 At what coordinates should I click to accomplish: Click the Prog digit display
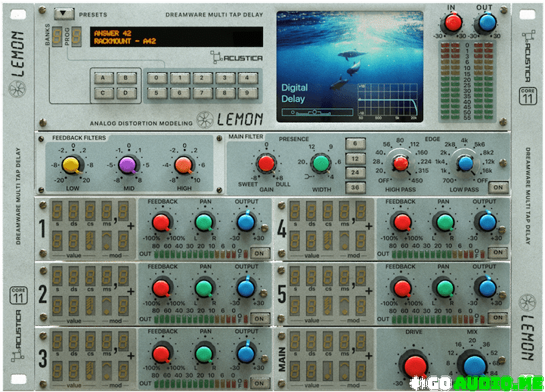point(77,36)
